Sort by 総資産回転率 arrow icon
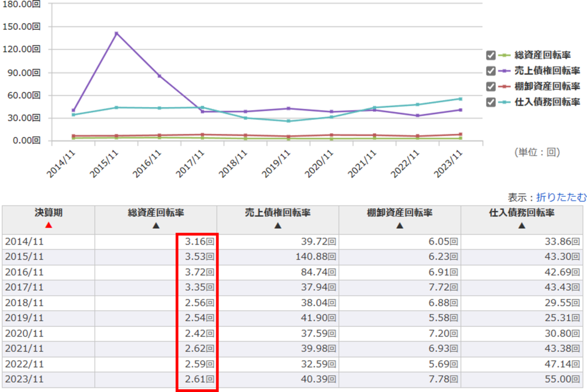 (155, 225)
